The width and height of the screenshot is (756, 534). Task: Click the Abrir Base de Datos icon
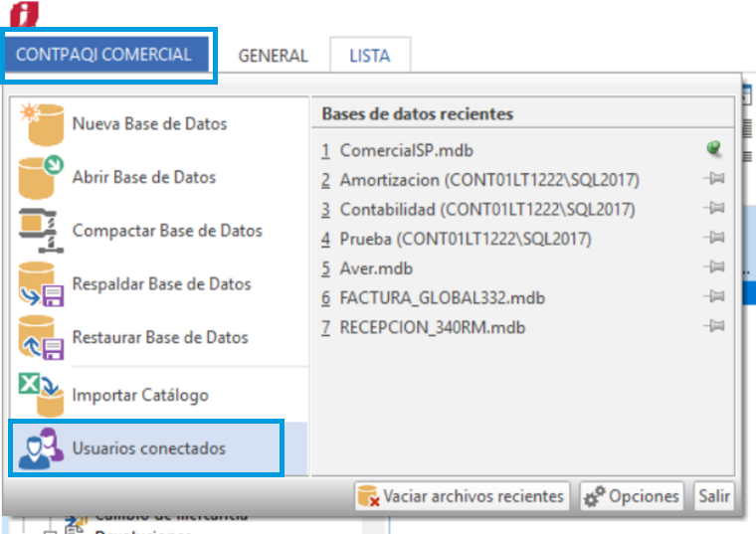(41, 177)
